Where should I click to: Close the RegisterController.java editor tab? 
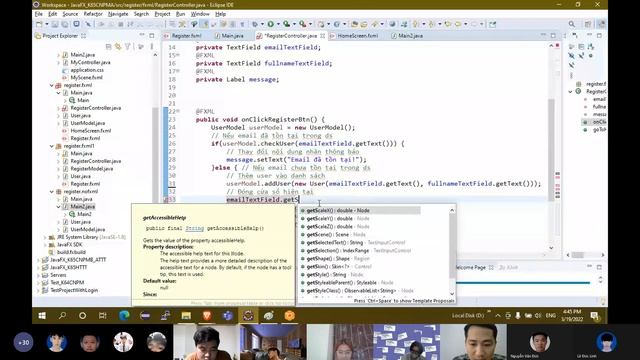[x=322, y=36]
